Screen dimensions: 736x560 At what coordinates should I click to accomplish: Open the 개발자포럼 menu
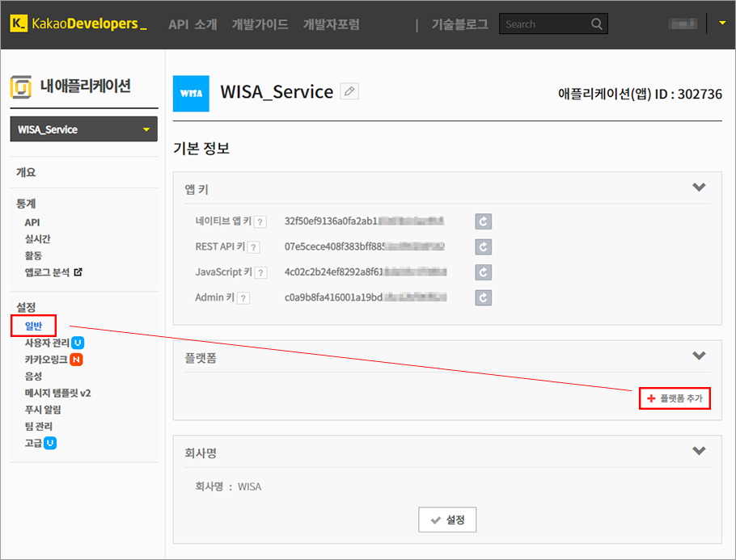[332, 24]
